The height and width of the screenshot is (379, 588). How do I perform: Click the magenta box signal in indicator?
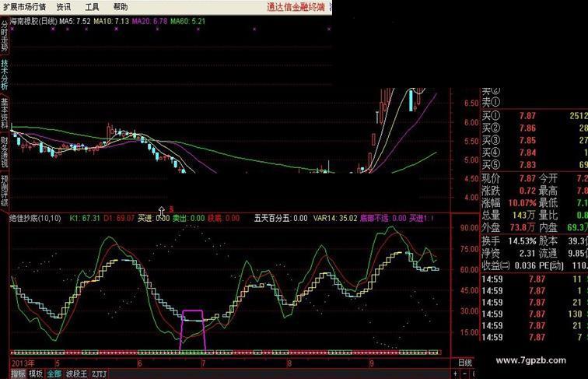click(193, 331)
